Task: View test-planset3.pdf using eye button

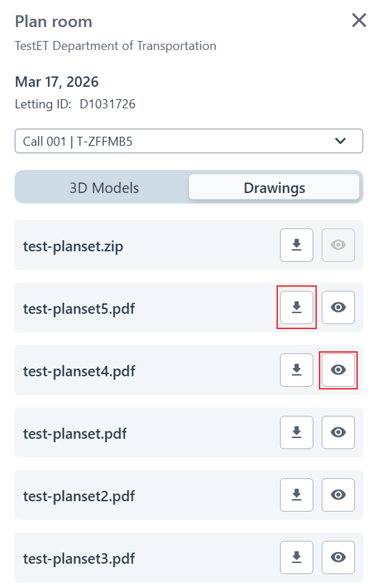Action: [338, 557]
